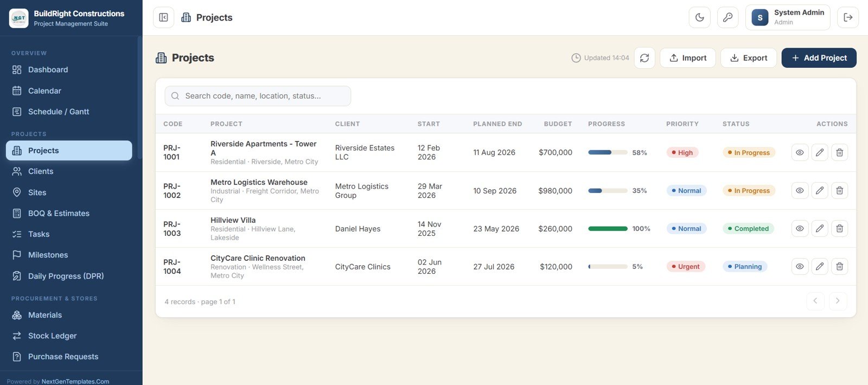Viewport: 868px width, 385px height.
Task: Open Milestones in the sidebar
Action: (69, 255)
